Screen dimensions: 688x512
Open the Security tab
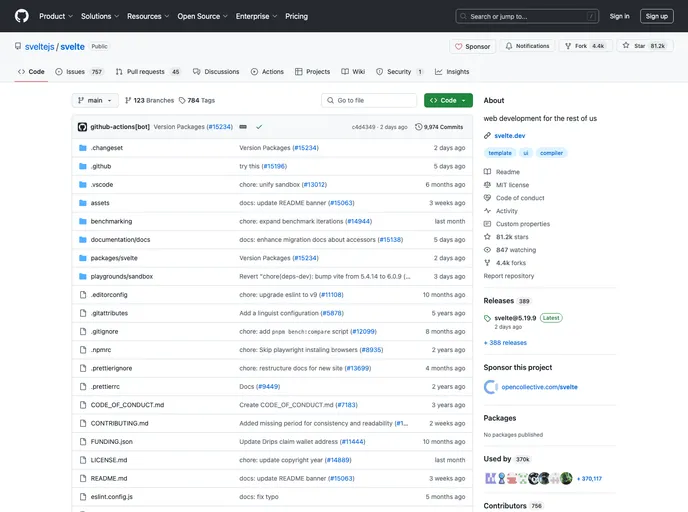click(x=400, y=72)
